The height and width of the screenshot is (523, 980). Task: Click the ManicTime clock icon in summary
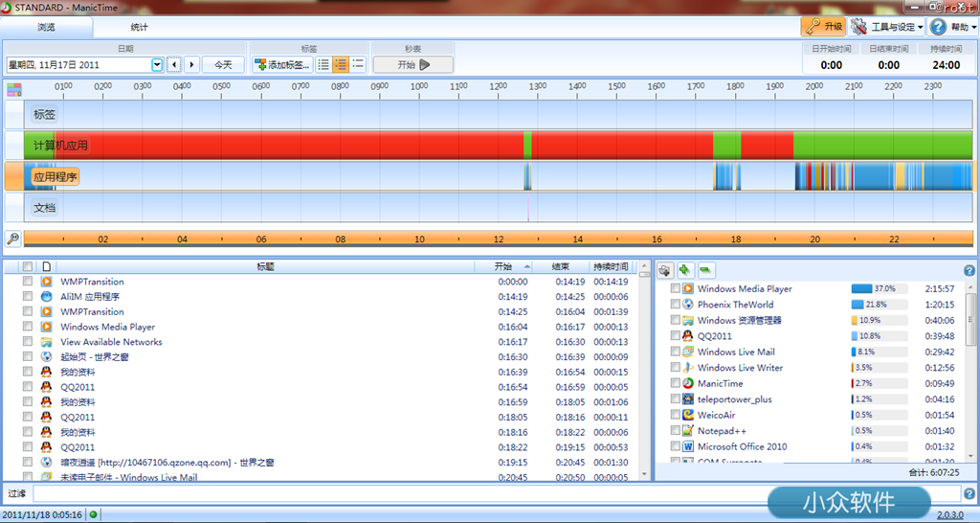tap(688, 383)
